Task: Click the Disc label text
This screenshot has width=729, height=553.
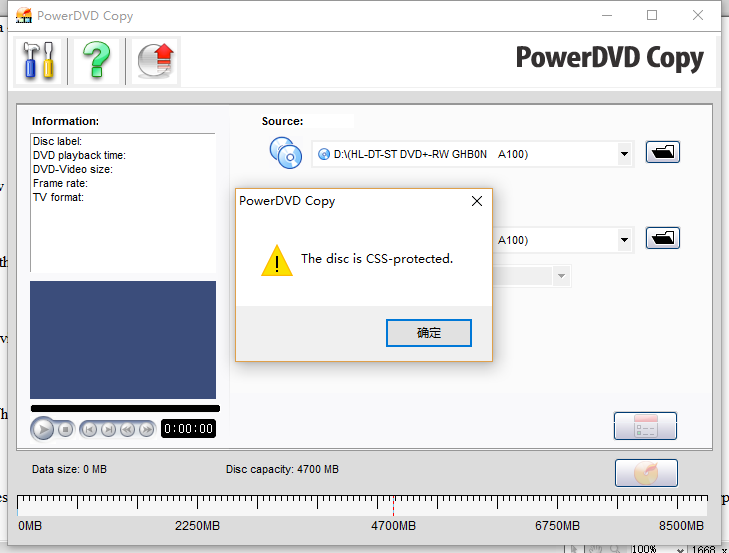Action: 57,141
